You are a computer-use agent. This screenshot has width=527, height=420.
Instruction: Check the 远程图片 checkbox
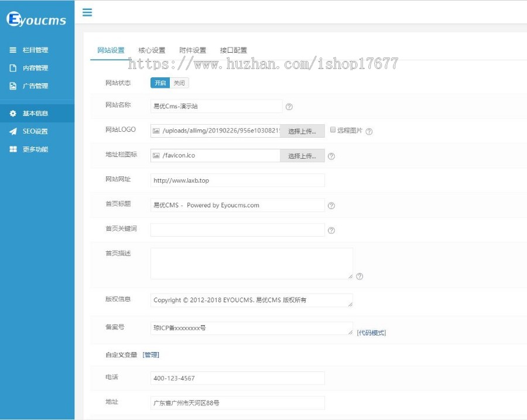tap(333, 129)
